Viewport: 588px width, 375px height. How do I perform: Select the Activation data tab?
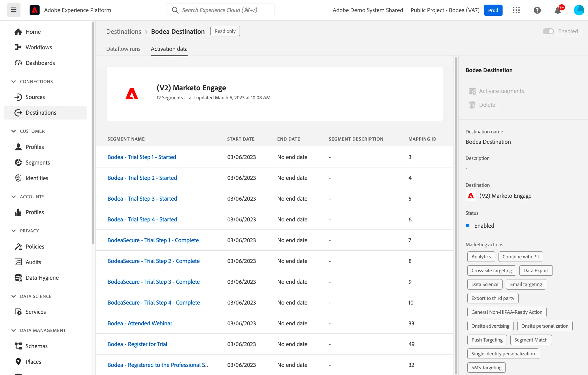point(169,49)
